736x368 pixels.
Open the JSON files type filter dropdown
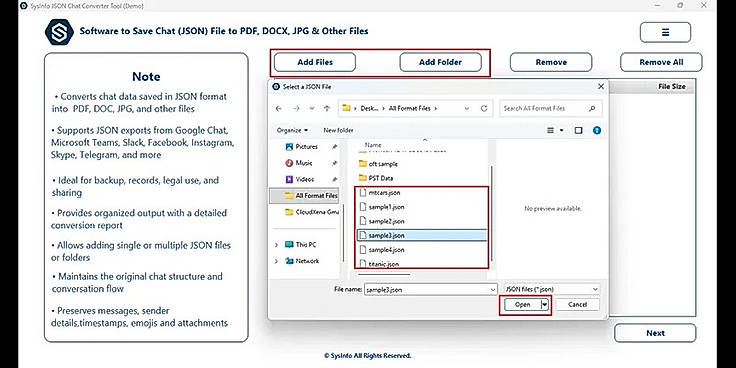point(551,290)
